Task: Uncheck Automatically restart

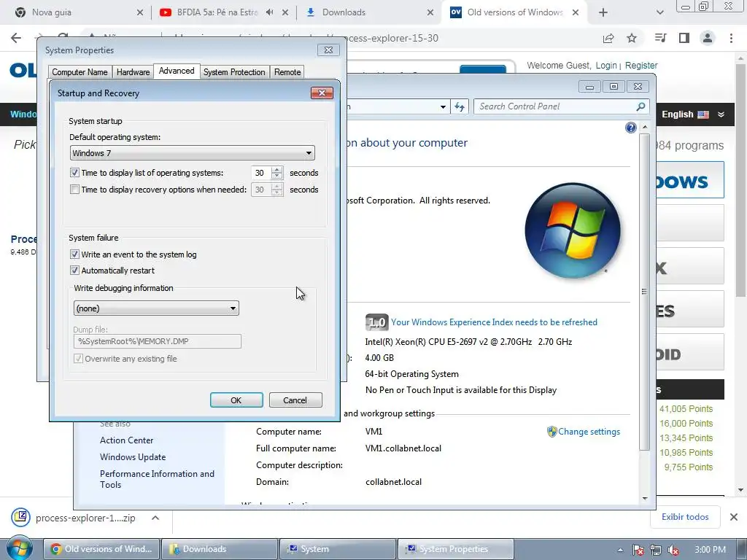Action: (x=75, y=271)
